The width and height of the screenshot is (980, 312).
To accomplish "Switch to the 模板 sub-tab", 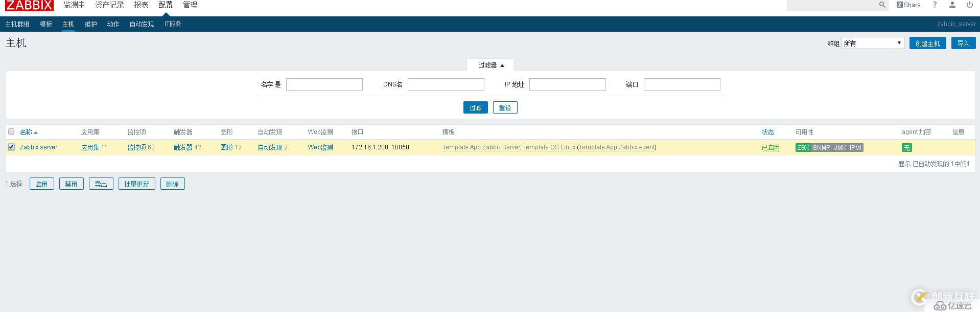I will coord(46,24).
